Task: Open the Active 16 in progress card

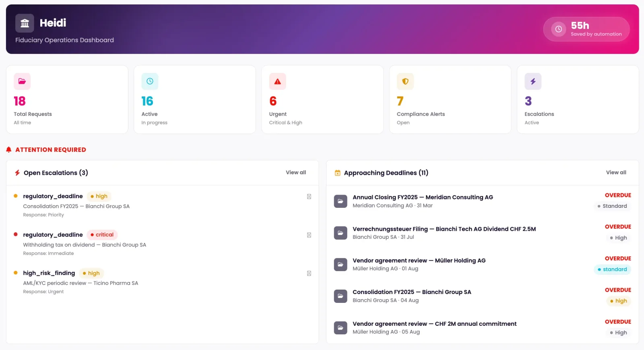Action: pyautogui.click(x=195, y=99)
